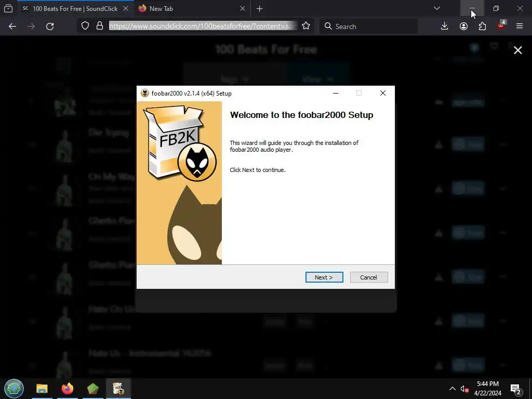Open the uBlock Origin extension icon

[501, 26]
